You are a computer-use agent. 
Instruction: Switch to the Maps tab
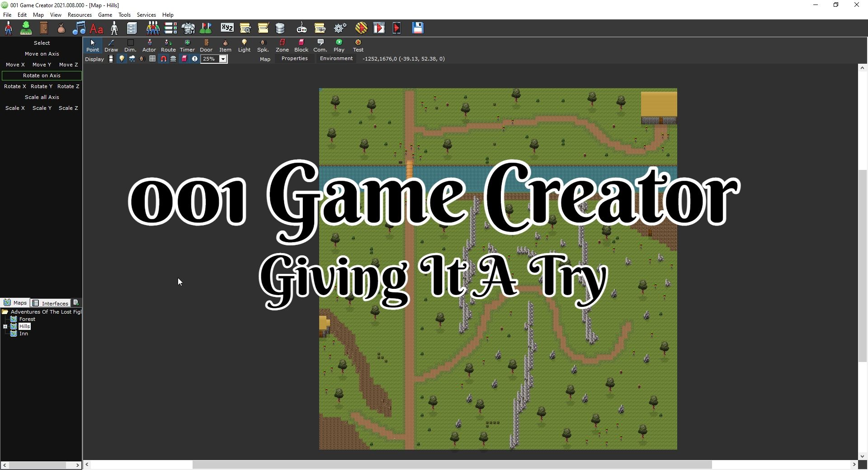[15, 303]
